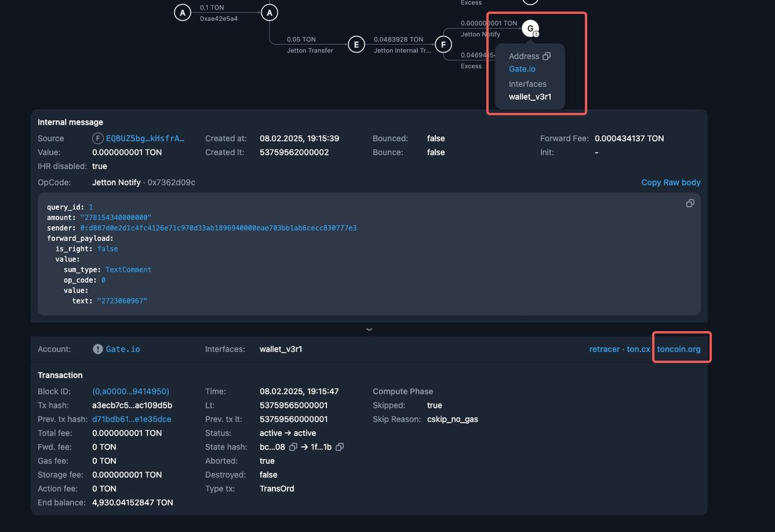Copy the bc...08 state hash

[293, 447]
